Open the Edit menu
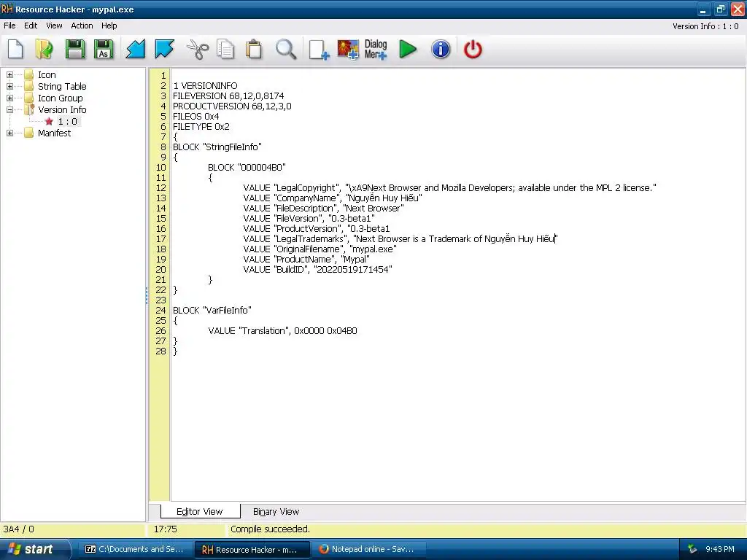The width and height of the screenshot is (747, 560). tap(31, 26)
